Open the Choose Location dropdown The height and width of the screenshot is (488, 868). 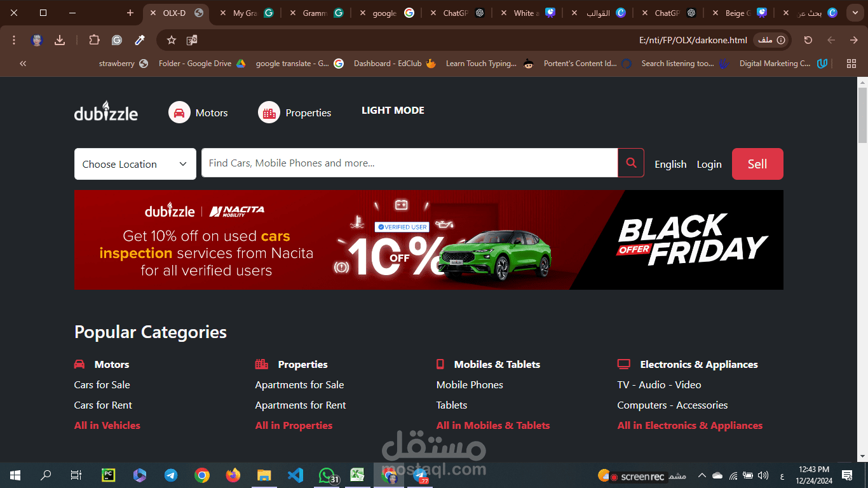pos(135,164)
